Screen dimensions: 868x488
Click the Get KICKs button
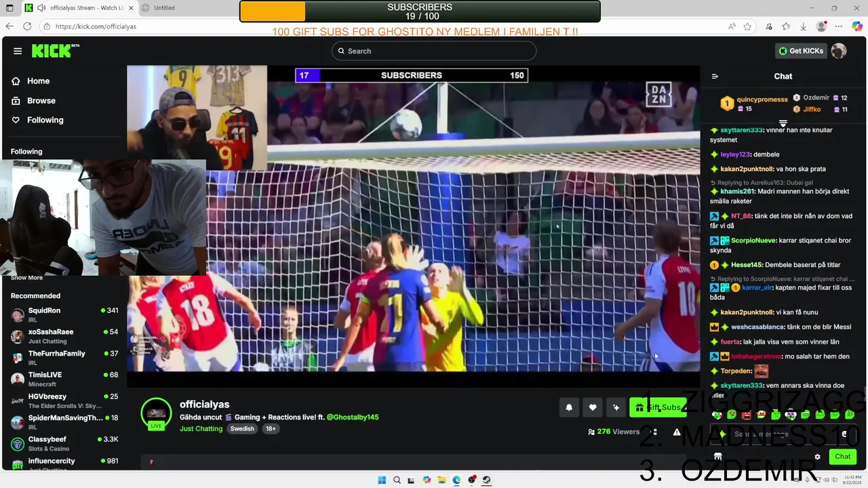801,51
